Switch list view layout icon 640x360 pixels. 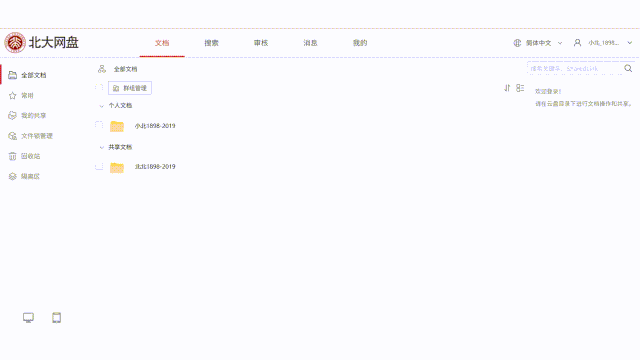click(x=520, y=88)
